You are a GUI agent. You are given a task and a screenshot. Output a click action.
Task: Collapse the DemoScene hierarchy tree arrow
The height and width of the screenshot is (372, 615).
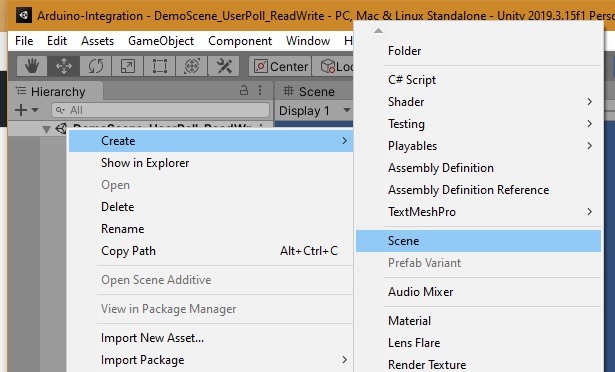click(x=46, y=129)
